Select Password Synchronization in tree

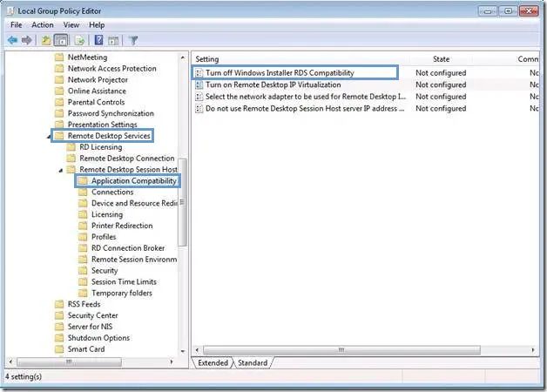111,113
